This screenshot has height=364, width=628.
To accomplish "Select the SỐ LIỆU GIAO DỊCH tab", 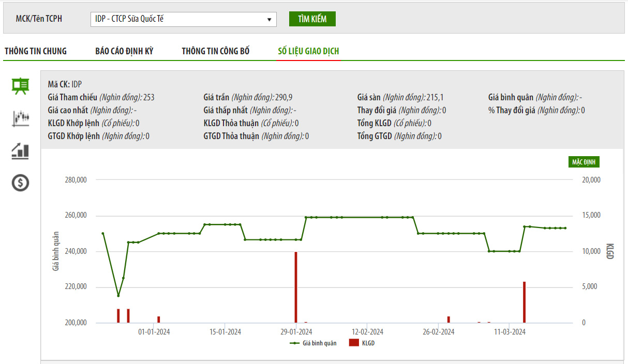I will click(x=308, y=51).
